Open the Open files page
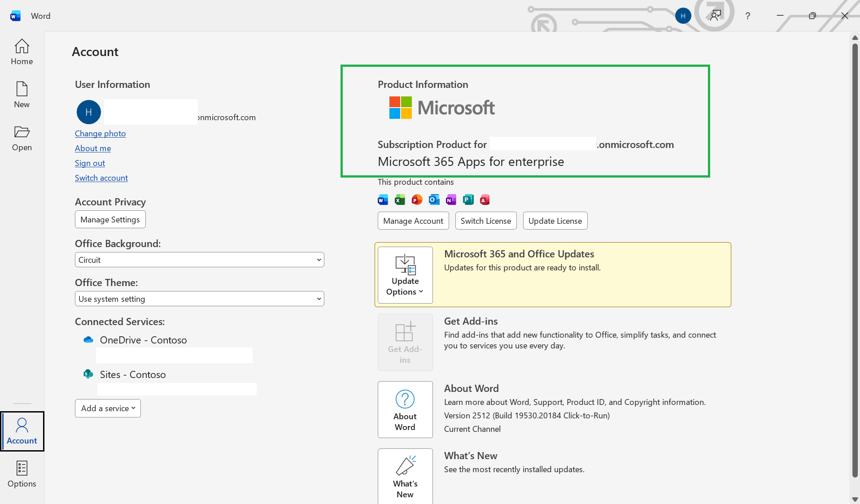860x504 pixels. (x=22, y=138)
